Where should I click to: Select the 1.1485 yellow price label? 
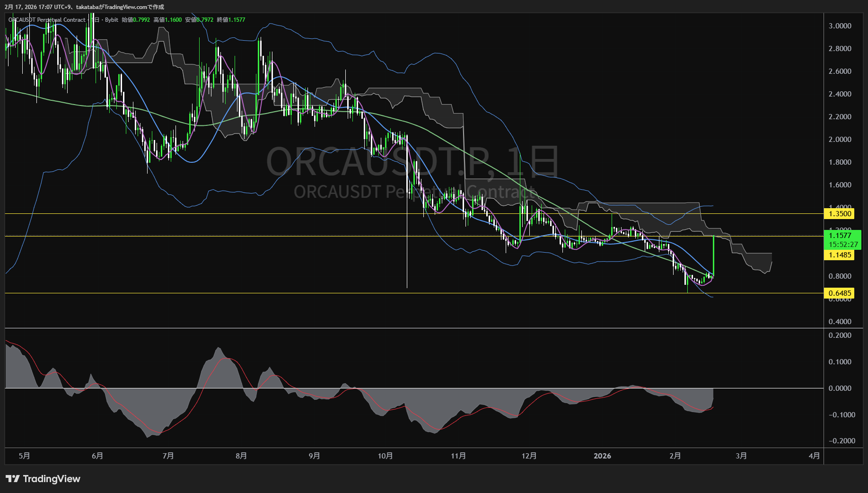pyautogui.click(x=840, y=255)
